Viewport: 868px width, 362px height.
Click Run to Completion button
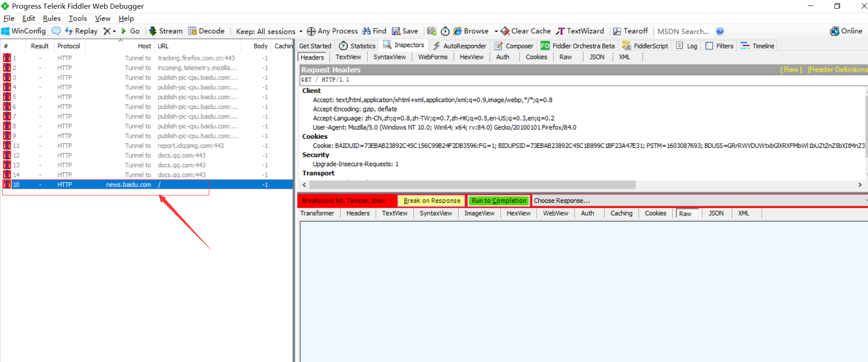click(499, 200)
